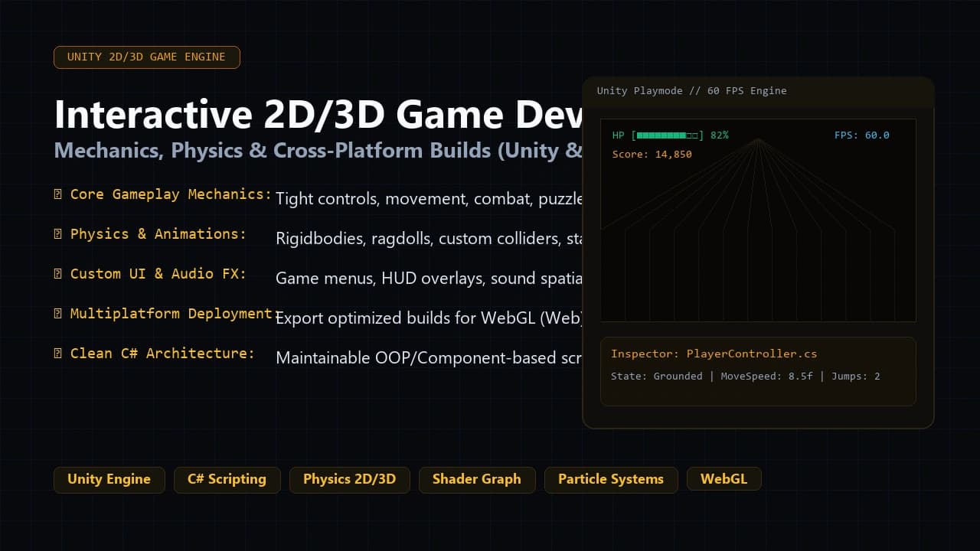
Task: Click the Unity Playmode panel title
Action: tap(692, 91)
